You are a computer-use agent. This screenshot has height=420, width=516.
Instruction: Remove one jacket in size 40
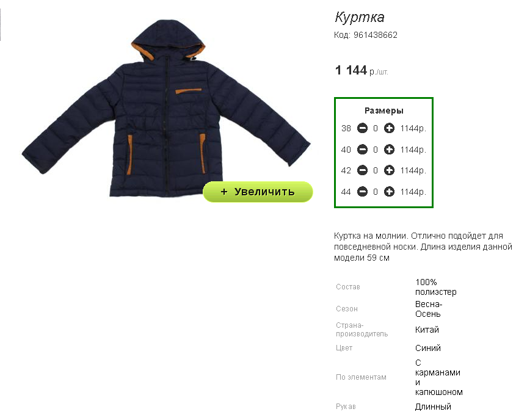tap(362, 150)
